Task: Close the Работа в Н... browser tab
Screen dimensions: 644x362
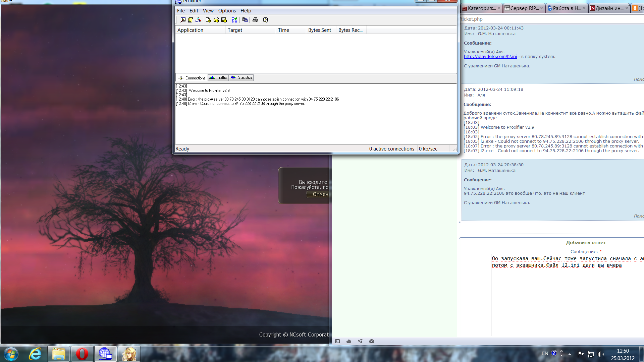Action: 584,8
